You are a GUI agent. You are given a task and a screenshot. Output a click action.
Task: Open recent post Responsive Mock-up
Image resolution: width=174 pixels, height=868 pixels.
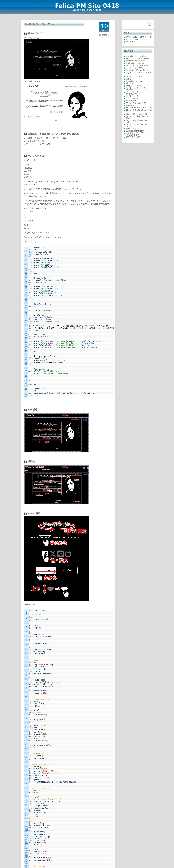[x=135, y=86]
